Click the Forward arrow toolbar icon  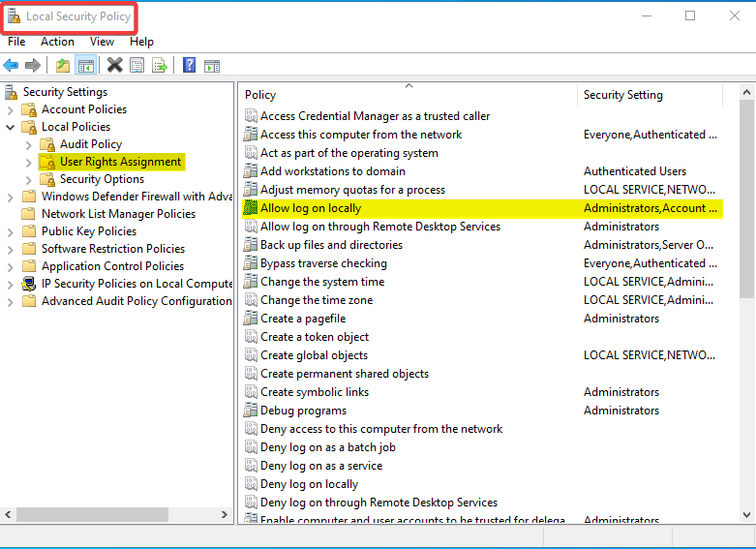[32, 65]
